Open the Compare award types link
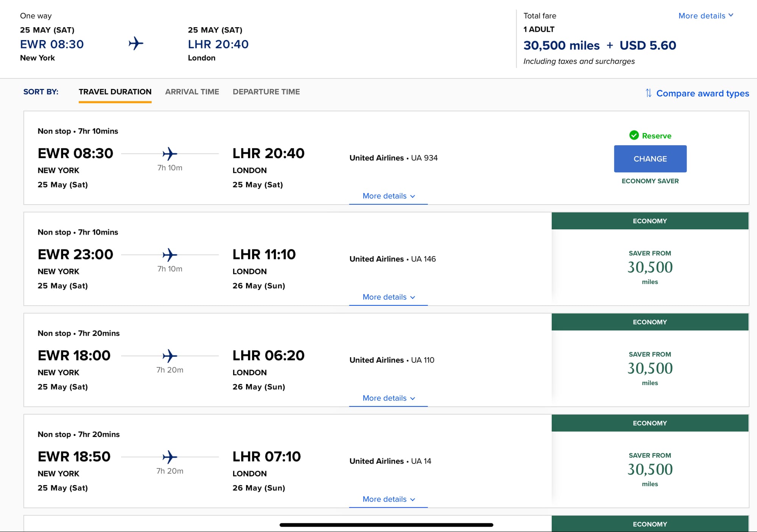The width and height of the screenshot is (757, 532). pos(702,93)
